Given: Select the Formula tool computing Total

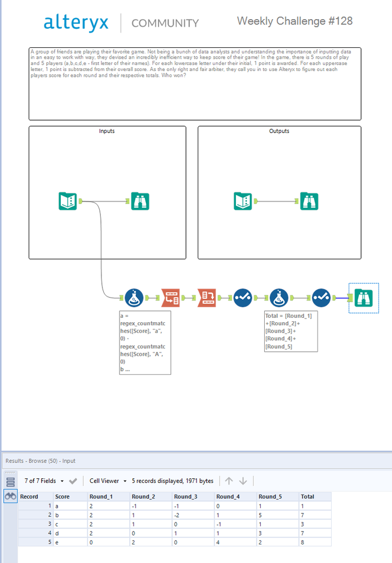Looking at the screenshot, I should point(279,298).
